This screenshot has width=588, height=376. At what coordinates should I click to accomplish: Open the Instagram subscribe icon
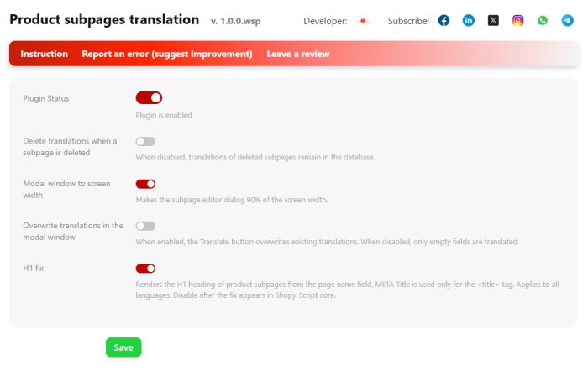518,21
